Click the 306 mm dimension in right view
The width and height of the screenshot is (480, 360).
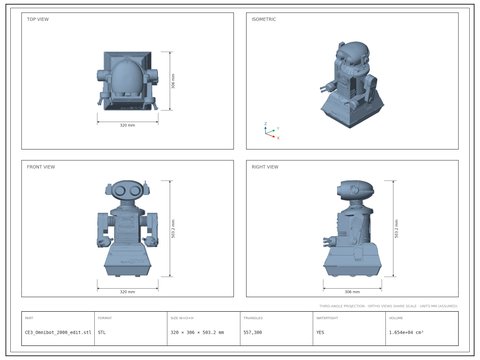pos(352,292)
